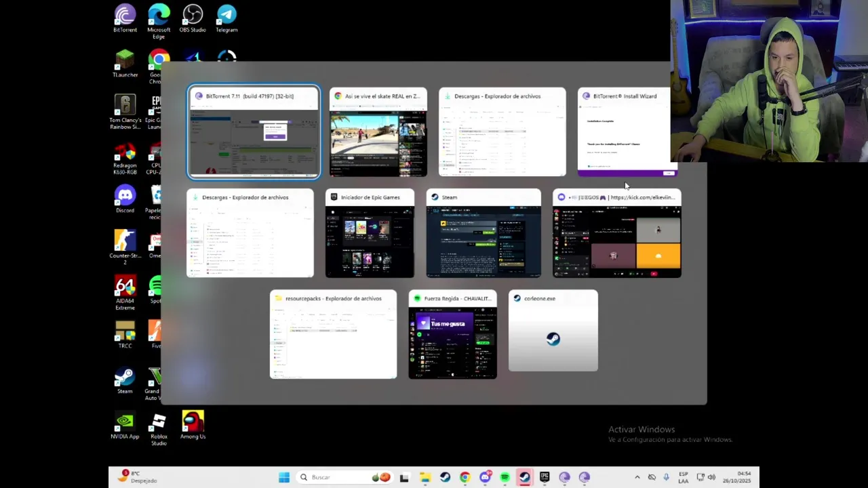
Task: Open the resourcepacks Explorador de archivos thumbnail
Action: [333, 334]
